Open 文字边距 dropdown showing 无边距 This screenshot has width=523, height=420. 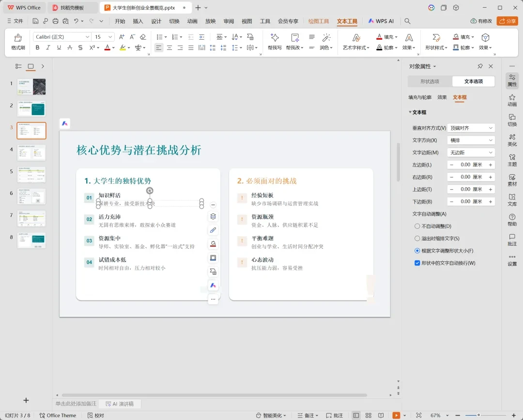pos(471,152)
